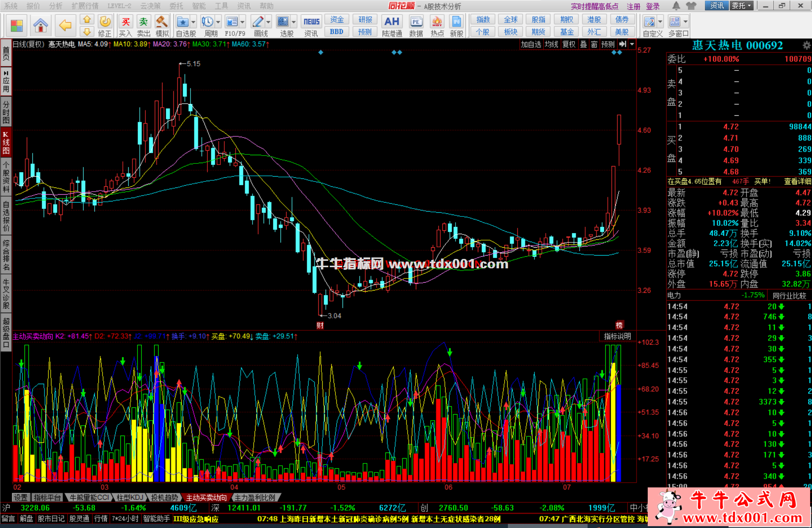Open the chart toolbar dropdown arrow

coord(632,44)
